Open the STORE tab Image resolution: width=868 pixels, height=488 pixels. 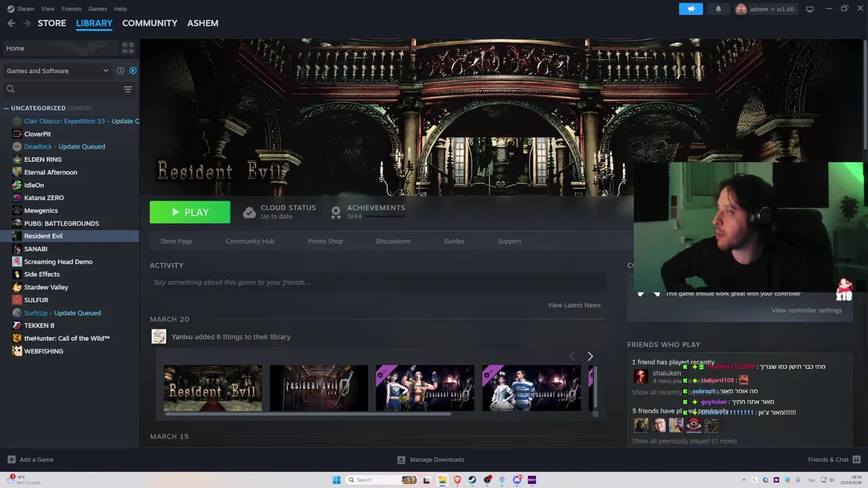coord(52,23)
